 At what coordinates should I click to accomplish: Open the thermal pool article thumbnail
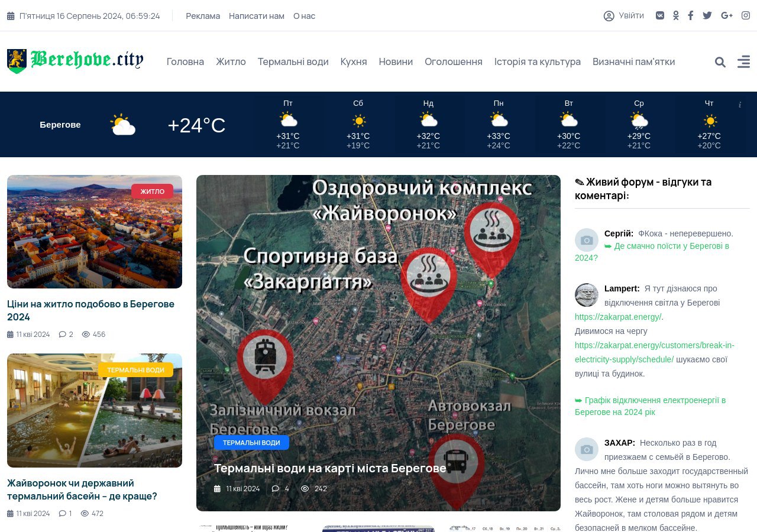(95, 410)
